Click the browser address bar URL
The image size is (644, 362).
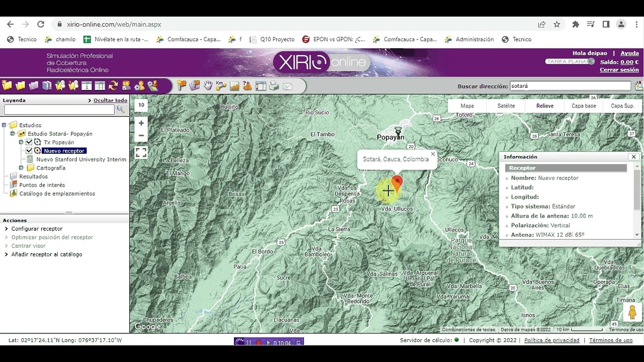[114, 24]
